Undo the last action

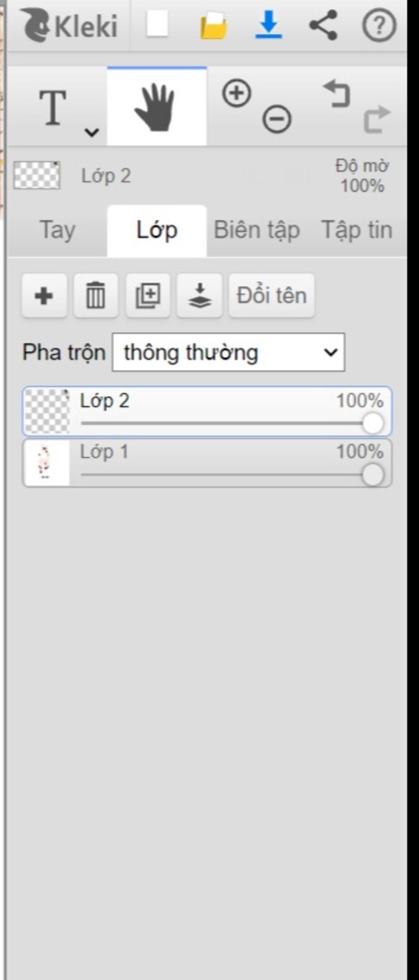(x=337, y=94)
